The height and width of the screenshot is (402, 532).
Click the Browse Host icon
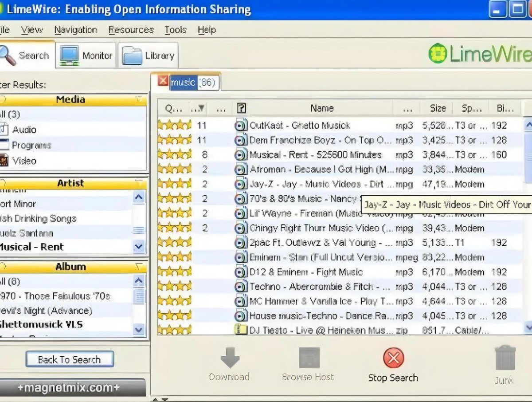pos(309,358)
